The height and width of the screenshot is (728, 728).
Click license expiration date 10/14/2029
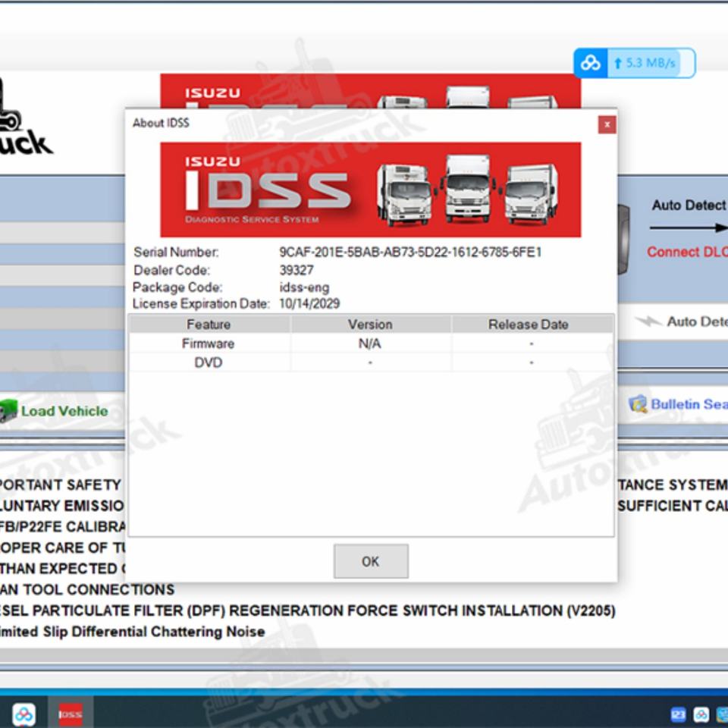(309, 303)
